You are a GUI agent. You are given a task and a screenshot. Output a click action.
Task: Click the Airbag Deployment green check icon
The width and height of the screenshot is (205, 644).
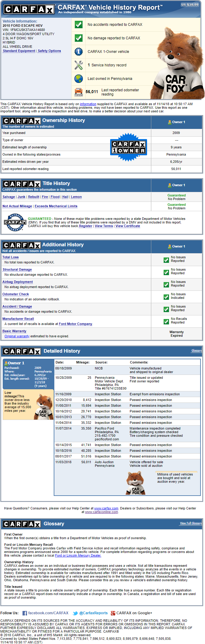166,285
